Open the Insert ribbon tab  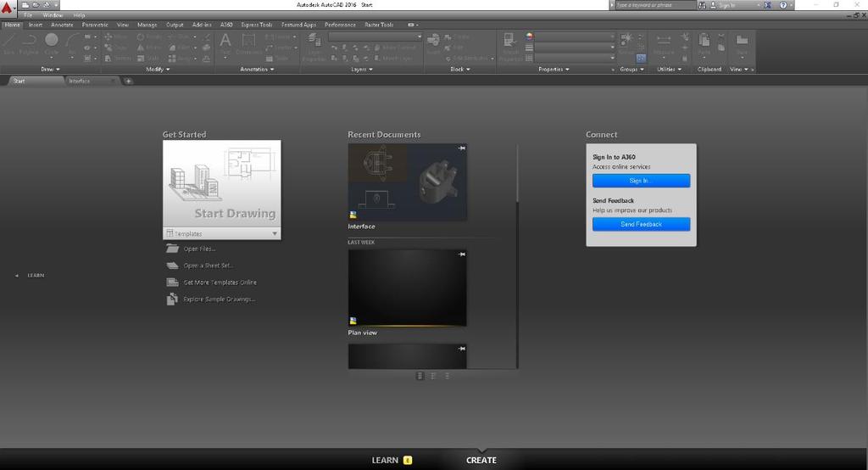36,25
